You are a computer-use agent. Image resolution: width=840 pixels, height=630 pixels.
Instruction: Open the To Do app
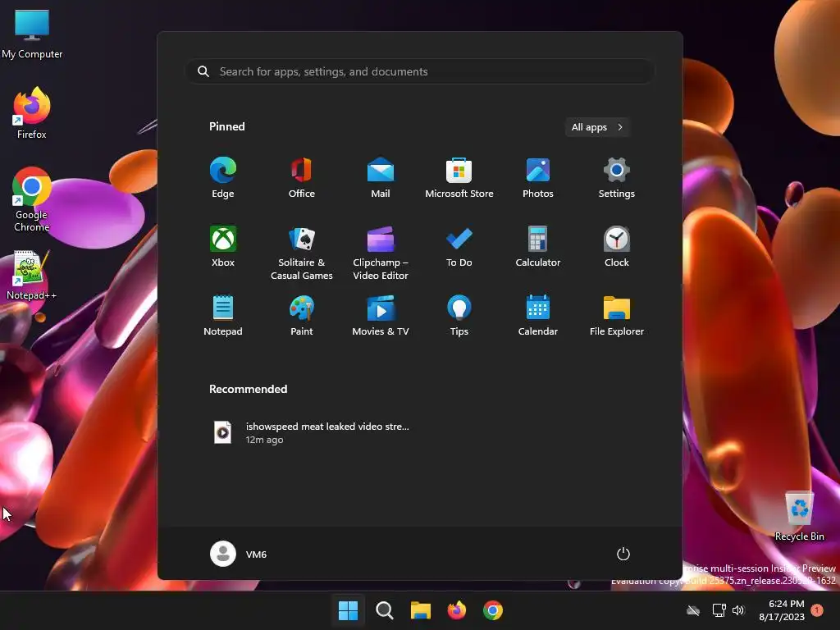459,246
